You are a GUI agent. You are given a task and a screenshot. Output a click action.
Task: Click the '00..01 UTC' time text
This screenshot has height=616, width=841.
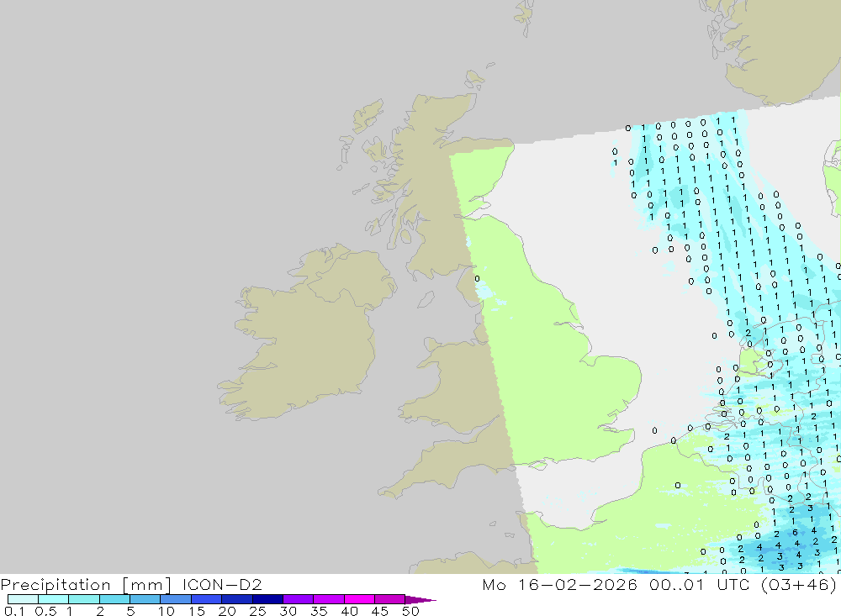tap(699, 584)
